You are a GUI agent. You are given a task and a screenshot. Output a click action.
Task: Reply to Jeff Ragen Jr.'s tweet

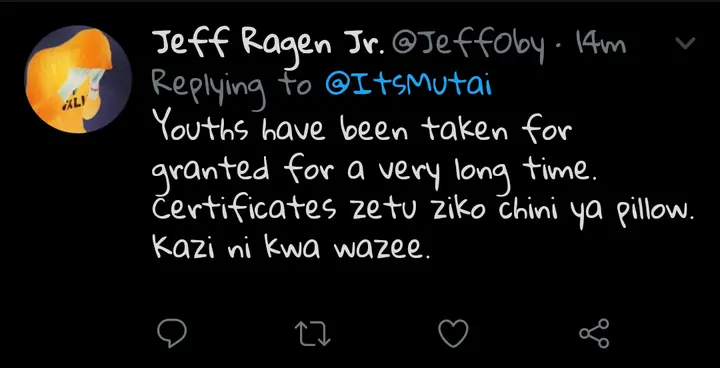[x=172, y=333]
